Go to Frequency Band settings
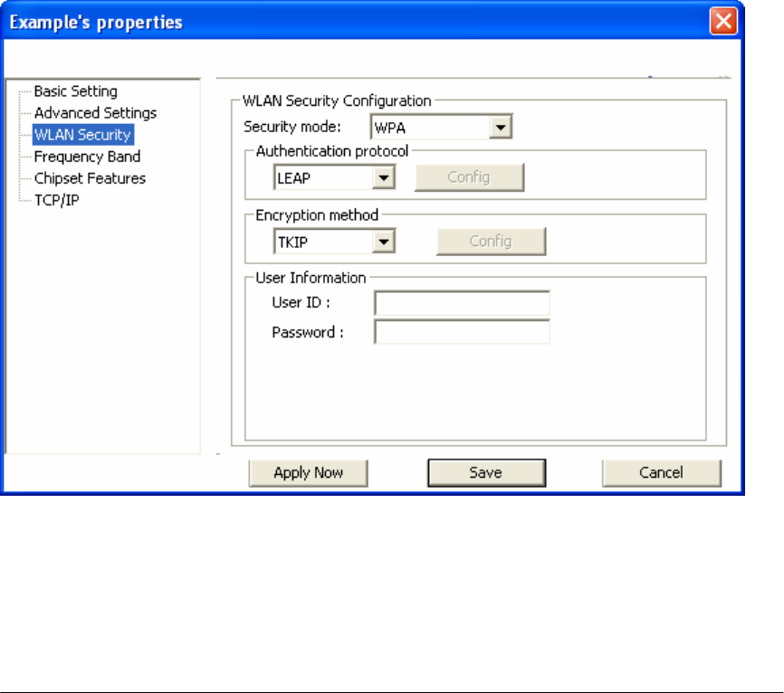Screen dimensions: 784x693 click(x=87, y=157)
